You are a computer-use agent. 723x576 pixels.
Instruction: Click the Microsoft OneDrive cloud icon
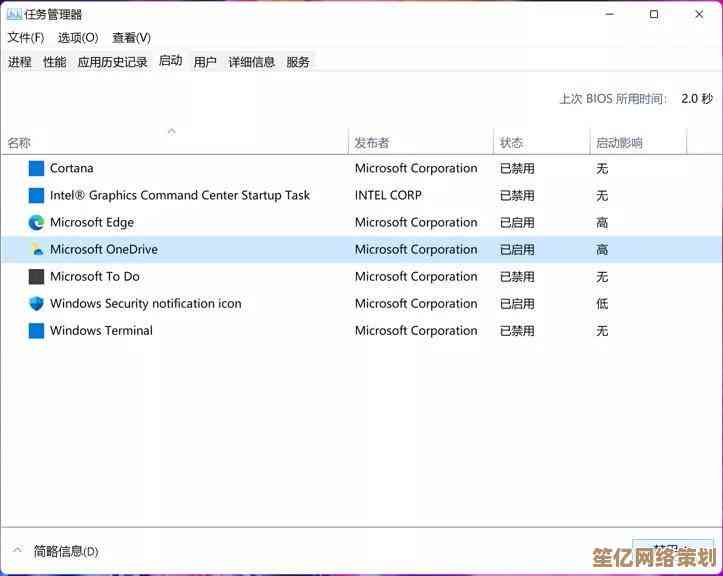[36, 250]
